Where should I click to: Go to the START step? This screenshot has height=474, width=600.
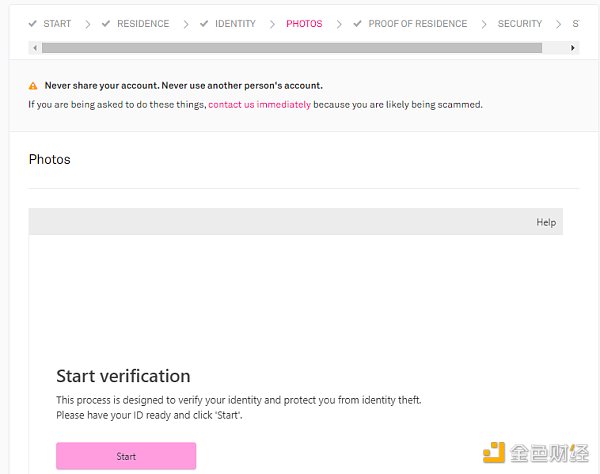(57, 23)
